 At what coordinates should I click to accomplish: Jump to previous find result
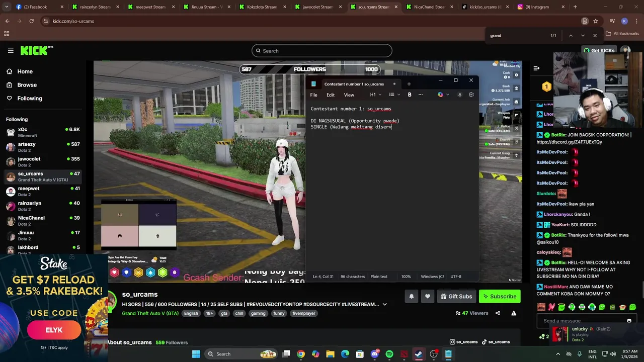pos(571,36)
